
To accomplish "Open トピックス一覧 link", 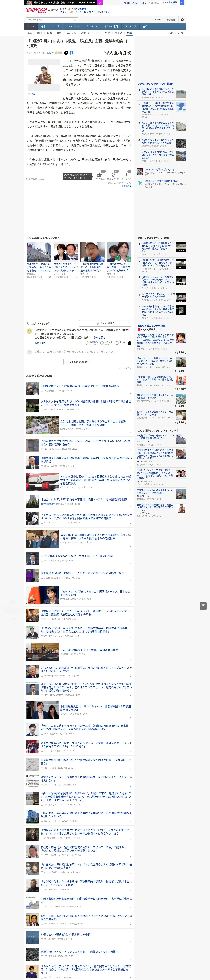I will [x=175, y=33].
